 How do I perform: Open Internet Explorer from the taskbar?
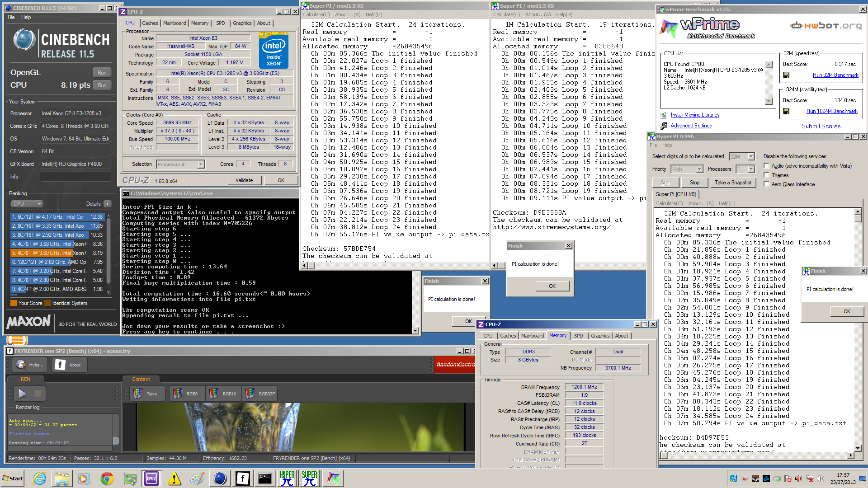click(x=39, y=479)
